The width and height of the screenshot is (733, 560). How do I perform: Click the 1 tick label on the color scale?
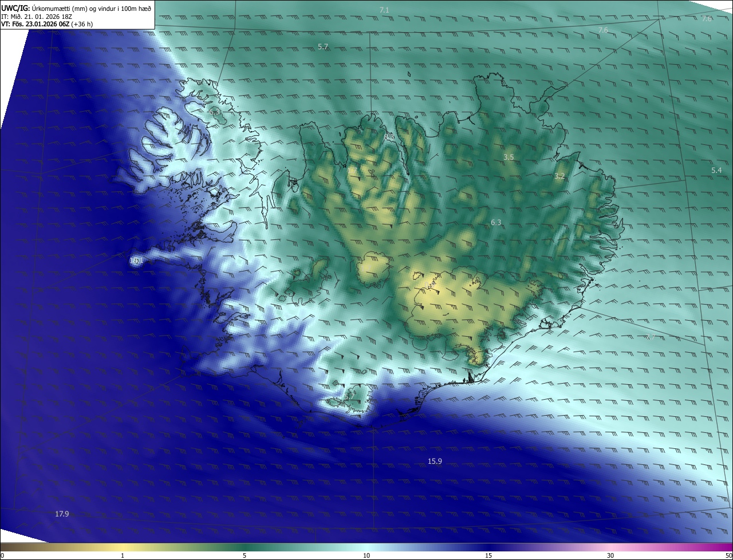tap(123, 555)
